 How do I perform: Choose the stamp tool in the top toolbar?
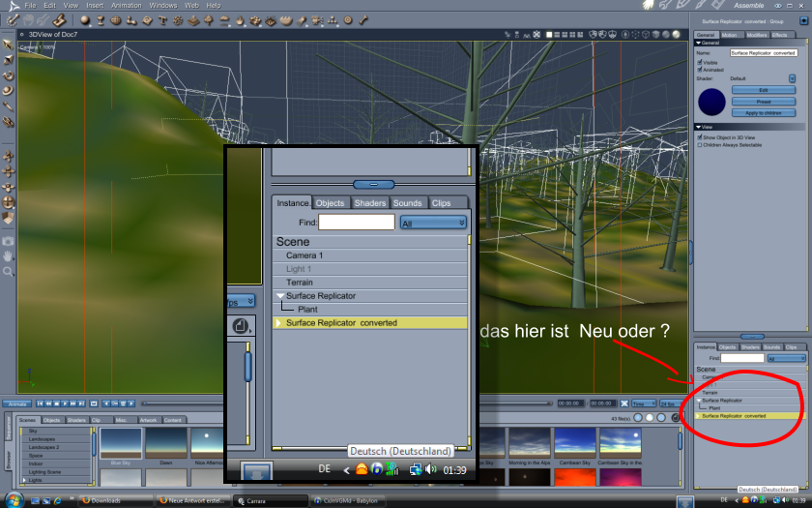(x=60, y=20)
